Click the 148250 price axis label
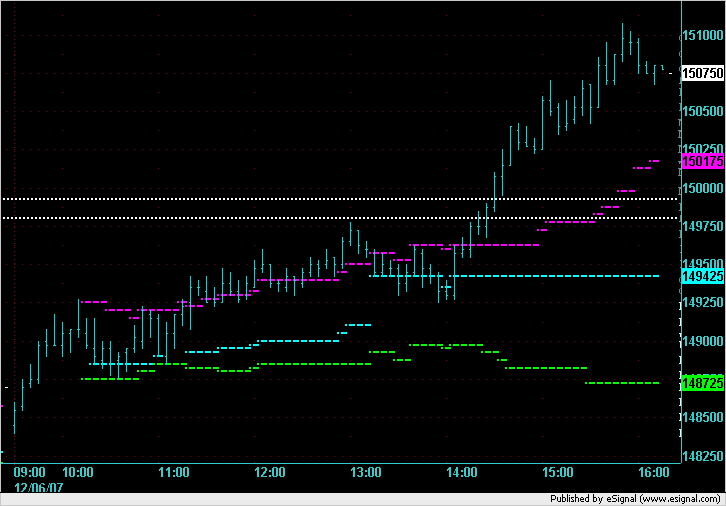This screenshot has width=726, height=506. point(703,456)
